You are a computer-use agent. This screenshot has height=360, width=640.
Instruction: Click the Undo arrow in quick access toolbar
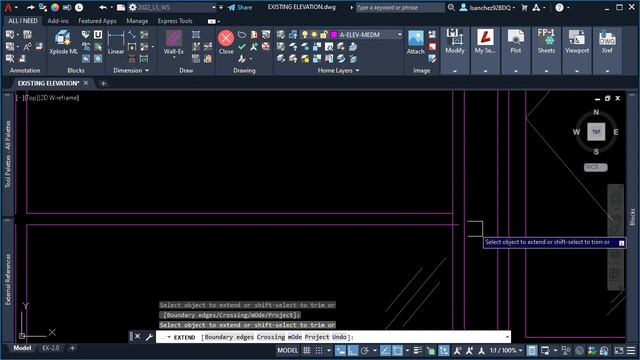click(102, 7)
